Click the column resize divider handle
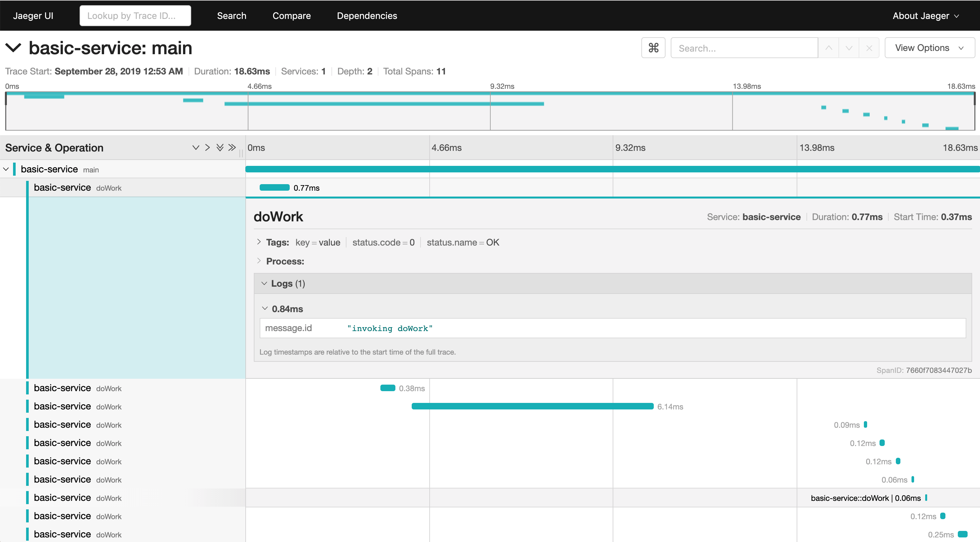This screenshot has width=980, height=542. (241, 153)
